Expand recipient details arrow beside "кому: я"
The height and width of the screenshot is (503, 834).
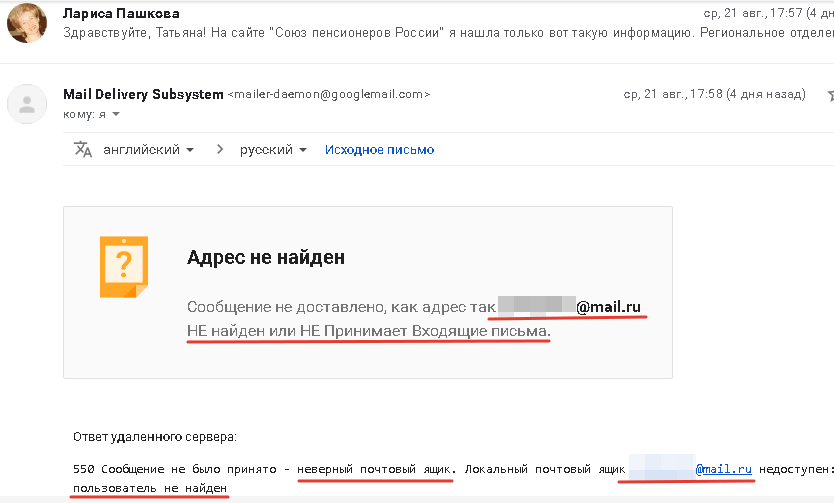pos(116,115)
